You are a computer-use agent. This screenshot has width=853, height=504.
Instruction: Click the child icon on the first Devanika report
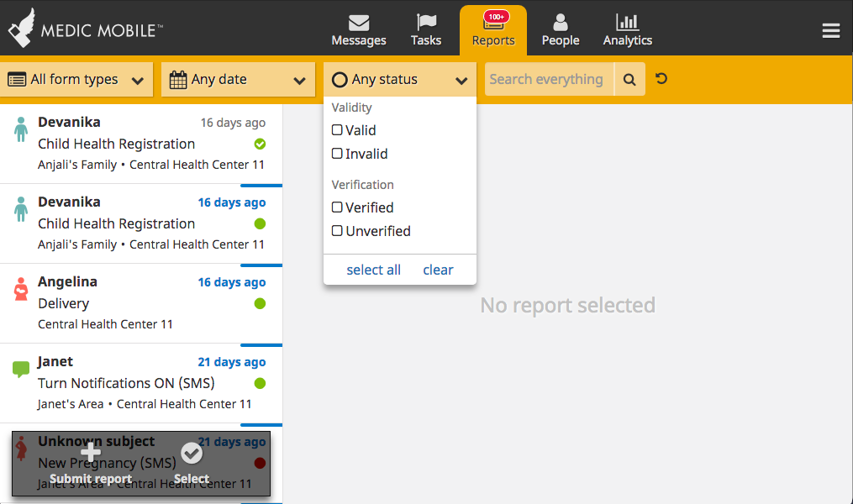21,129
